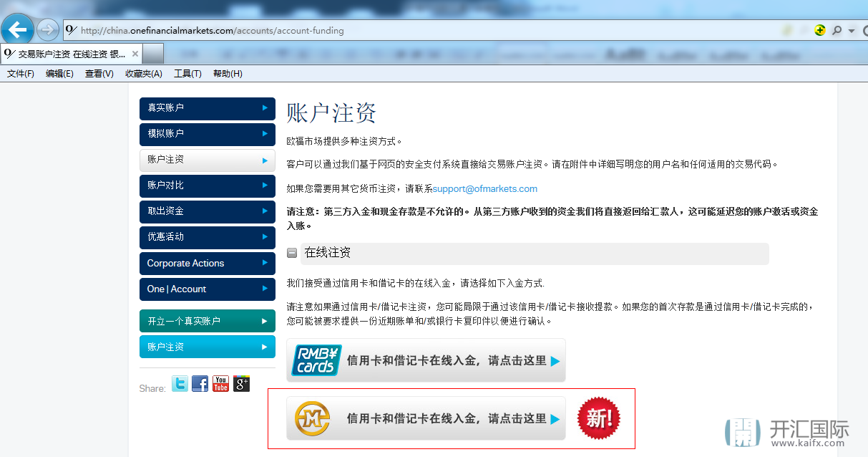This screenshot has height=457, width=868.
Task: Go back with the browser back arrow
Action: click(17, 29)
